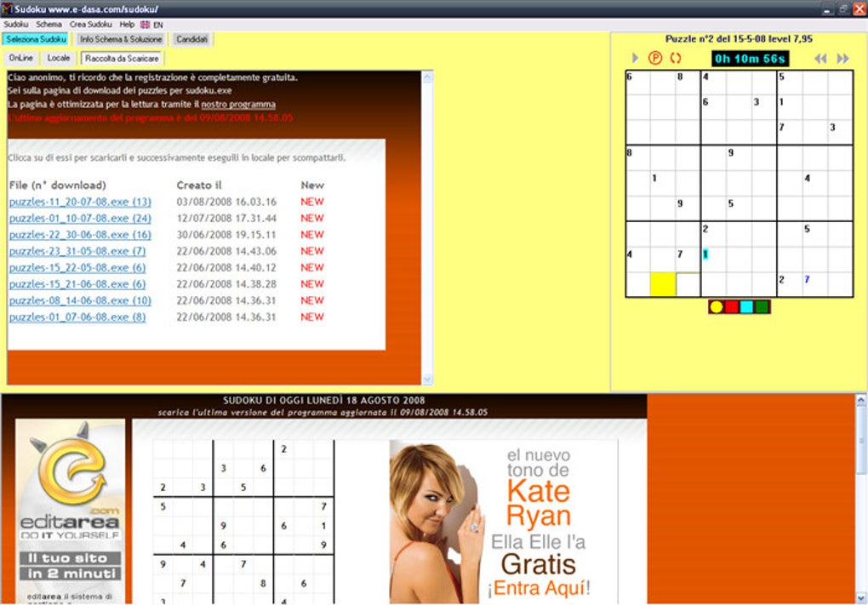Close the Sudoku window
The height and width of the screenshot is (605, 868).
(859, 9)
